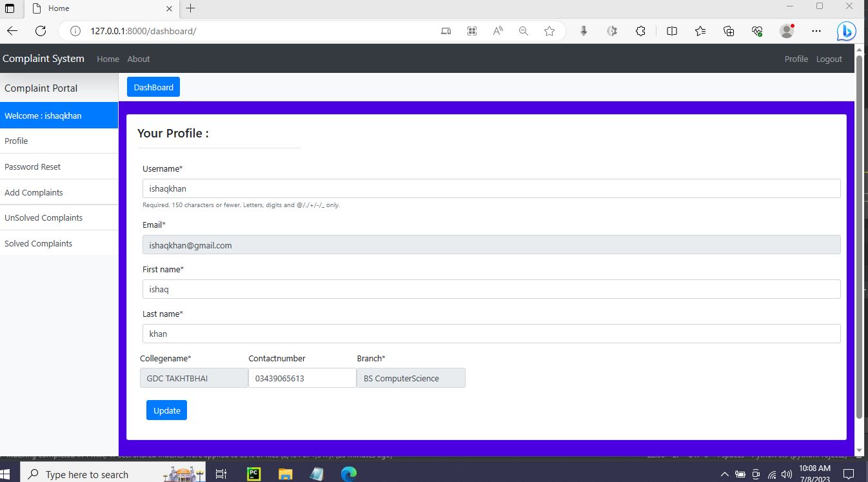Expand hidden icons chevron in system tray
868x482 pixels.
[x=724, y=474]
